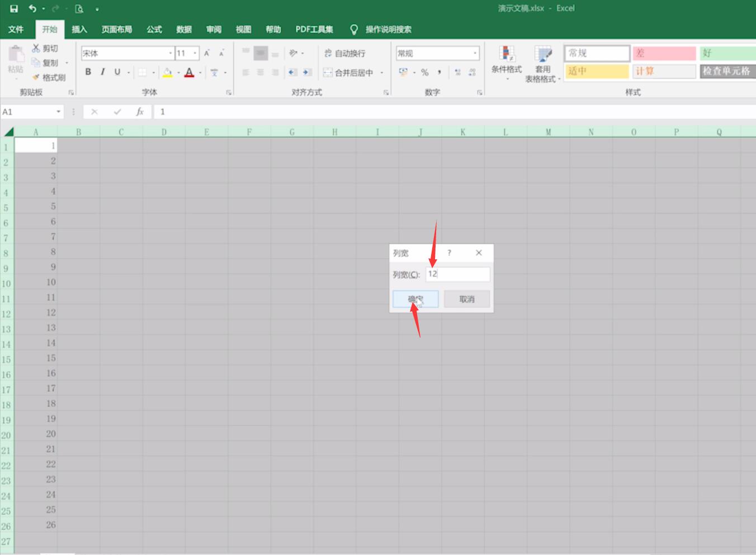Switch to the PDF工具集 tab
Screen dimensions: 756x555
[x=314, y=29]
